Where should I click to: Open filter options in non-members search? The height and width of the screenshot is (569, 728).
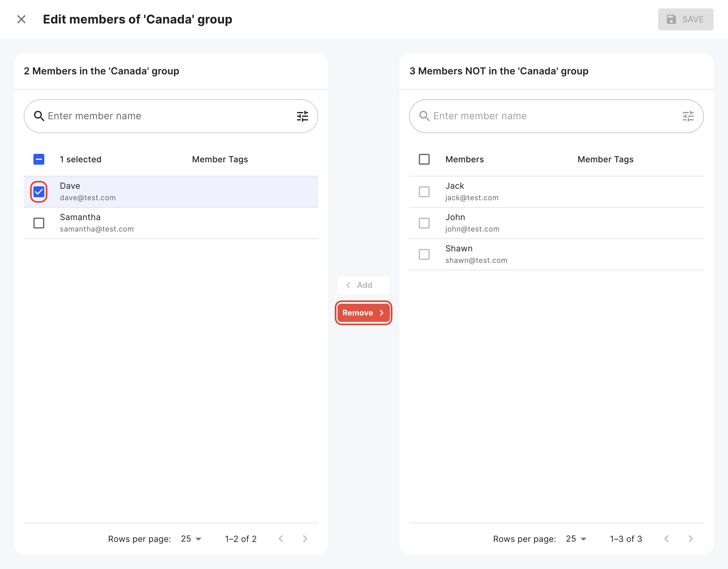[x=688, y=116]
